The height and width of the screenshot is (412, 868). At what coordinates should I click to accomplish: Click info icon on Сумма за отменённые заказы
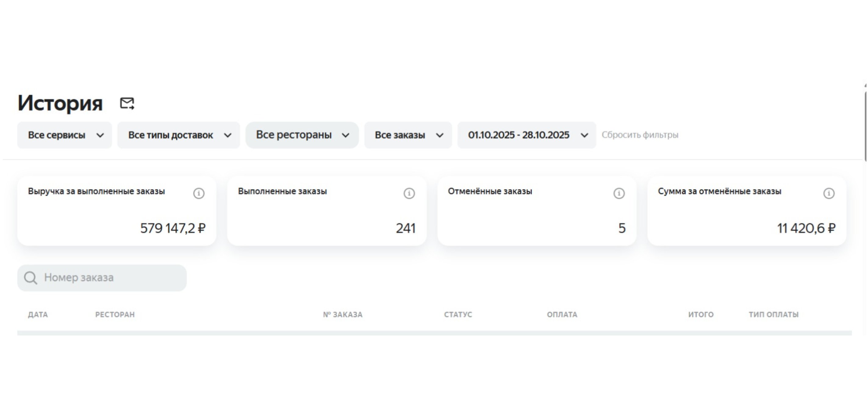pyautogui.click(x=829, y=193)
